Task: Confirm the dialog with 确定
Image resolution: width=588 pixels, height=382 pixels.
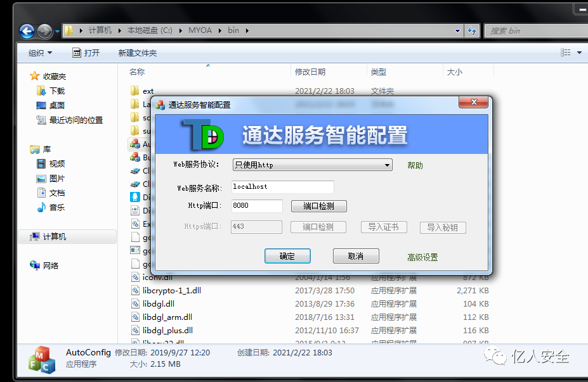Action: click(x=287, y=256)
